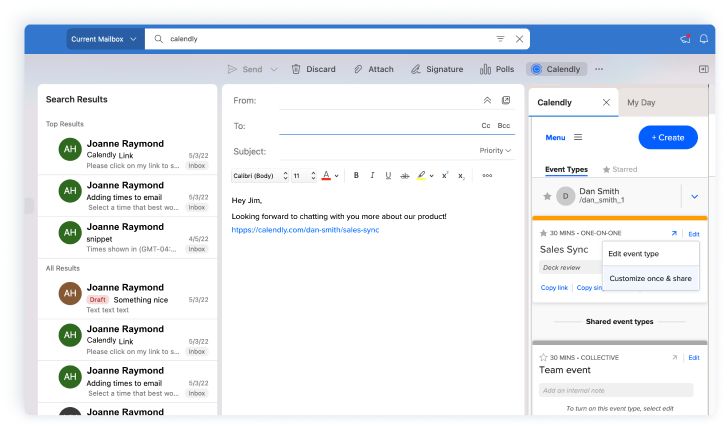727x428 pixels.
Task: Open the Priority dropdown
Action: [x=495, y=151]
